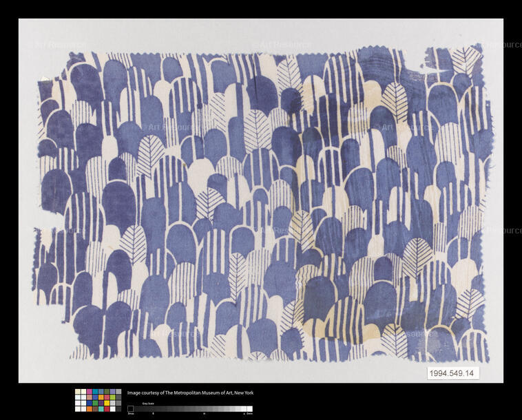This screenshot has width=522, height=420.
Task: Pick the olive green swatch in the chart's top row
Action: point(107,392)
